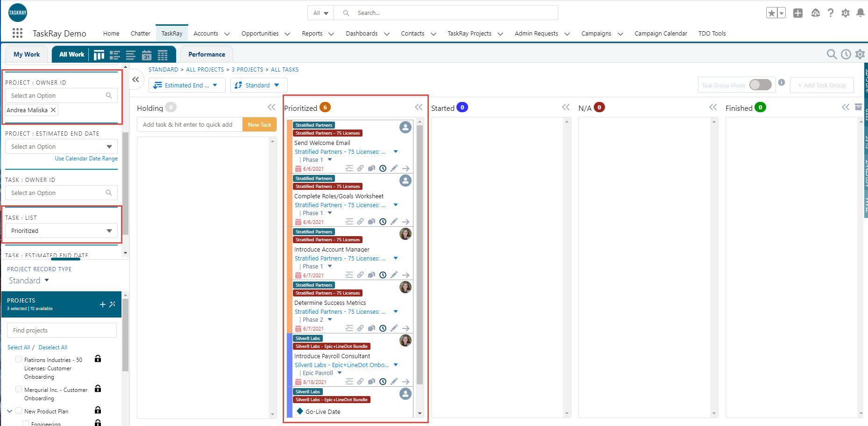Move Send Welcome Email with arrow icon
This screenshot has width=868, height=426.
pos(406,168)
